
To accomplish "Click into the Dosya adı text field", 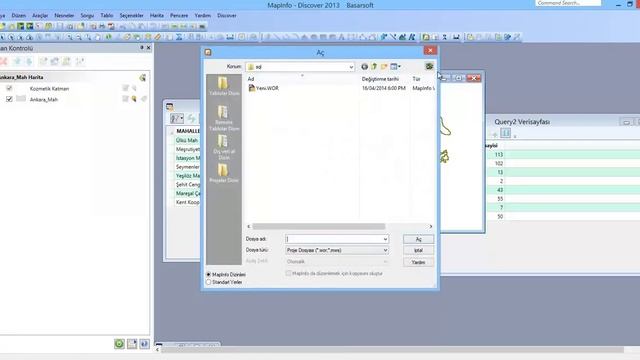I will [333, 239].
